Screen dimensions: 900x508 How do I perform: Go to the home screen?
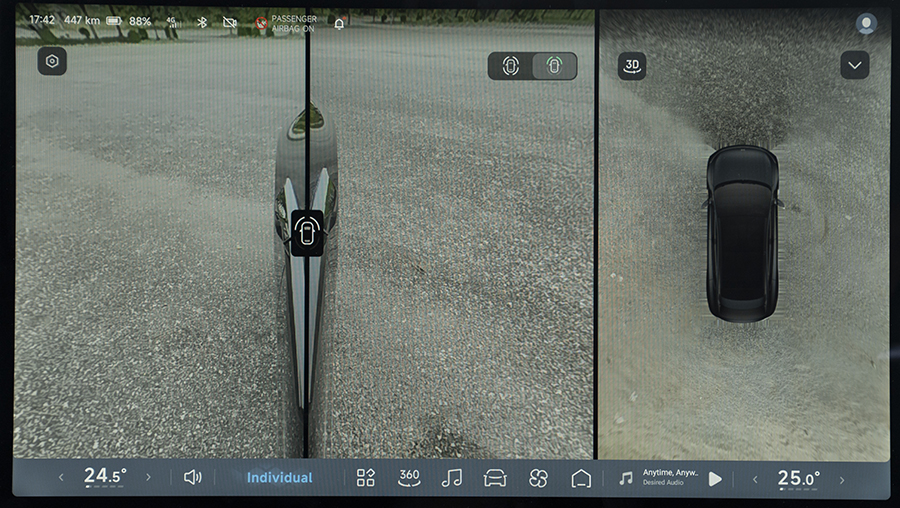pyautogui.click(x=581, y=478)
